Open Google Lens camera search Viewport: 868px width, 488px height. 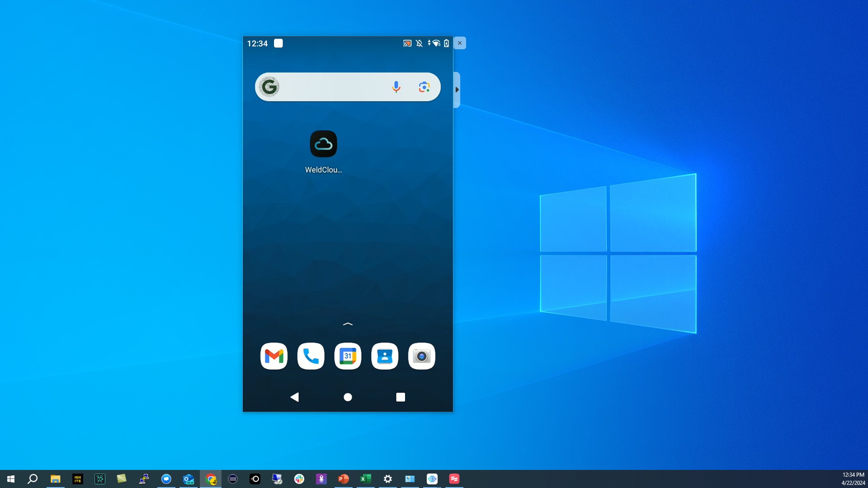click(x=424, y=87)
